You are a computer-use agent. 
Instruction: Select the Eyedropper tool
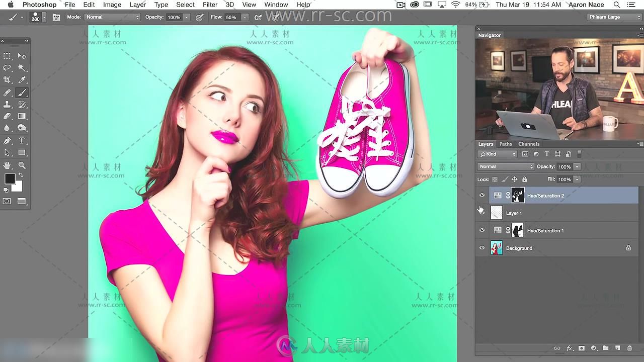coord(22,80)
